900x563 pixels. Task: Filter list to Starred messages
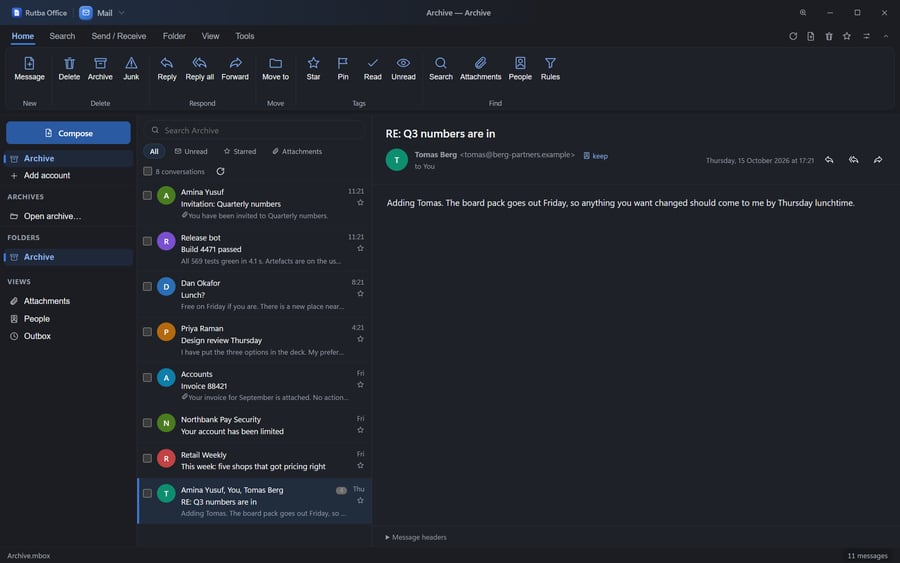coord(240,152)
